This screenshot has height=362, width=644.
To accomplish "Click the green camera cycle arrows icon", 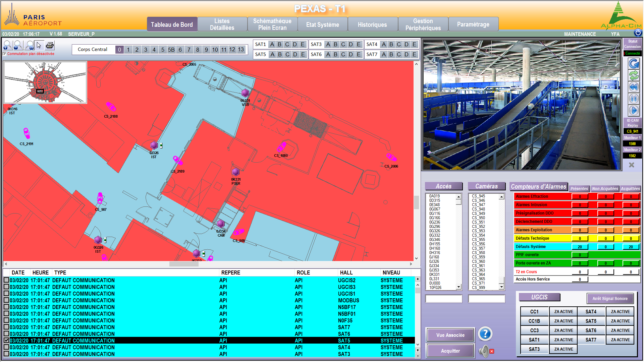I will point(633,75).
